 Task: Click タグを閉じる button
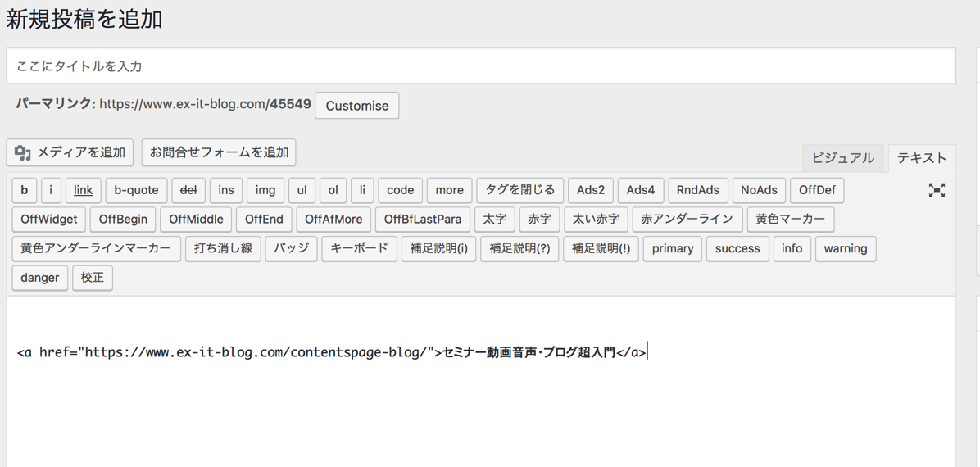[520, 190]
